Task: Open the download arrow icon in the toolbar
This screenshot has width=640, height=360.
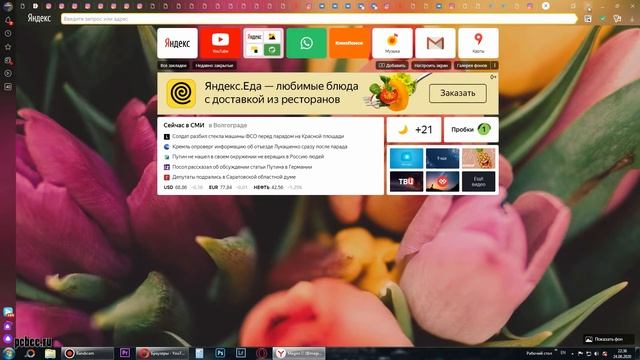Action: pyautogui.click(x=632, y=19)
